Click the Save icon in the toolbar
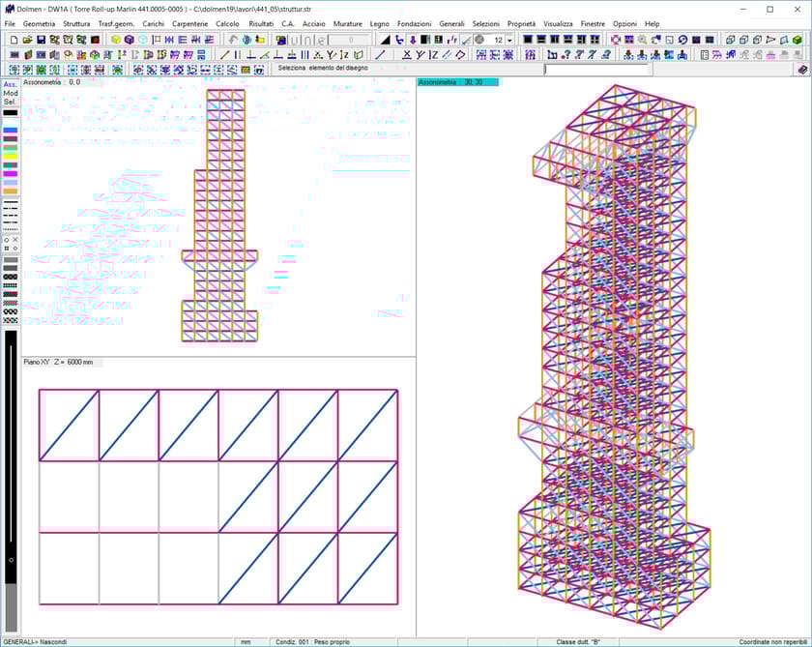This screenshot has width=812, height=647. pos(42,41)
